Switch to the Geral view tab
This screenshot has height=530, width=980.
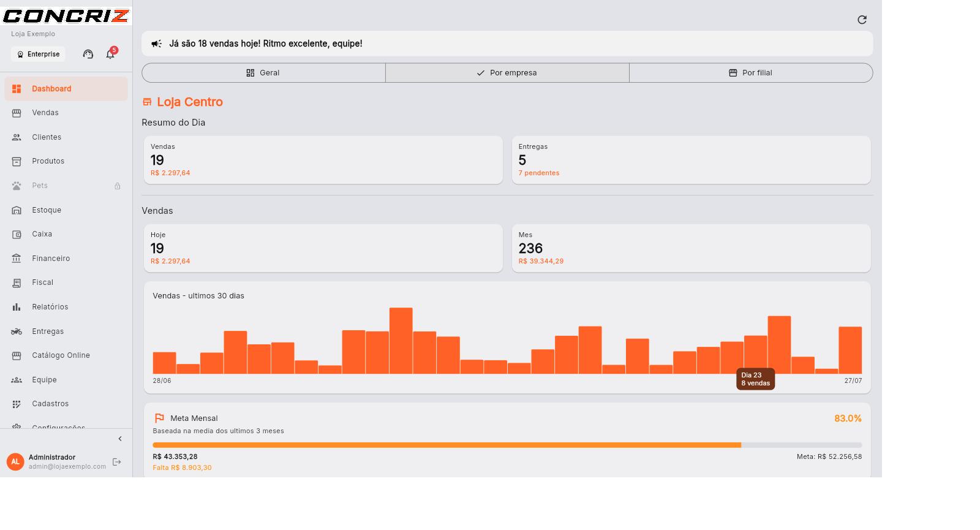(x=263, y=72)
